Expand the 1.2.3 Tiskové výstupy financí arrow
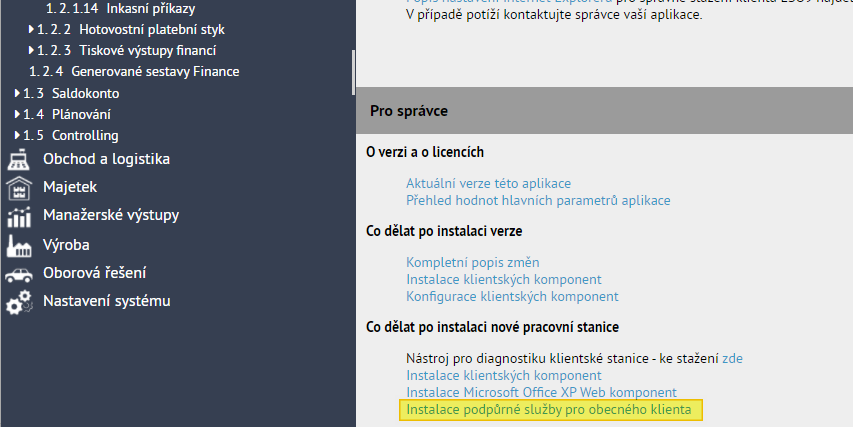This screenshot has height=427, width=853. click(x=31, y=50)
